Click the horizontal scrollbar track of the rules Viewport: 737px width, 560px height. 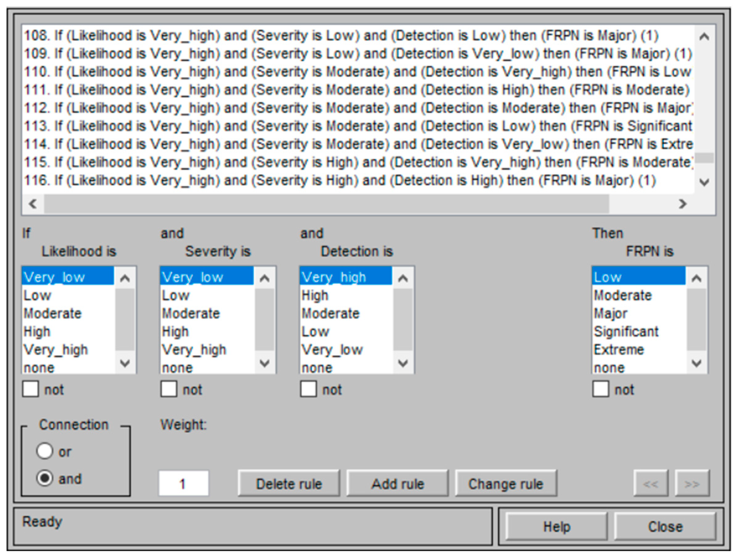pyautogui.click(x=640, y=204)
